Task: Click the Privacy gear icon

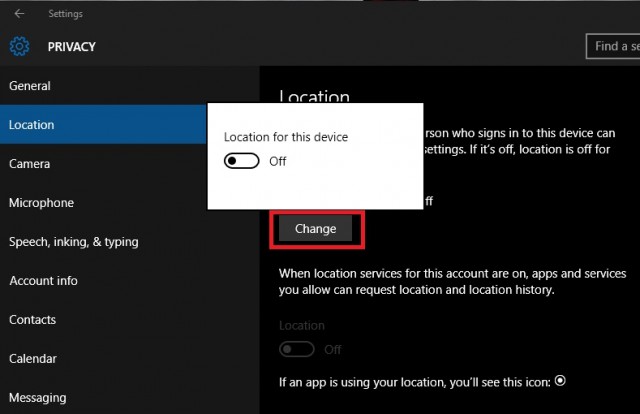Action: click(20, 47)
